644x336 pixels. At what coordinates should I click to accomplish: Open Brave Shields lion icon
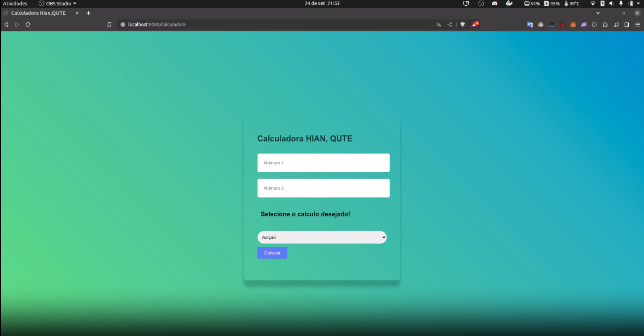463,24
